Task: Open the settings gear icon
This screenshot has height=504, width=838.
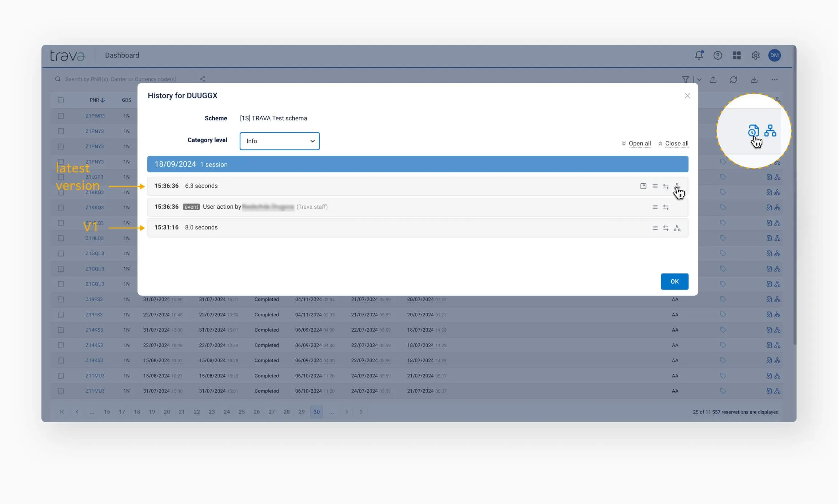Action: click(755, 55)
